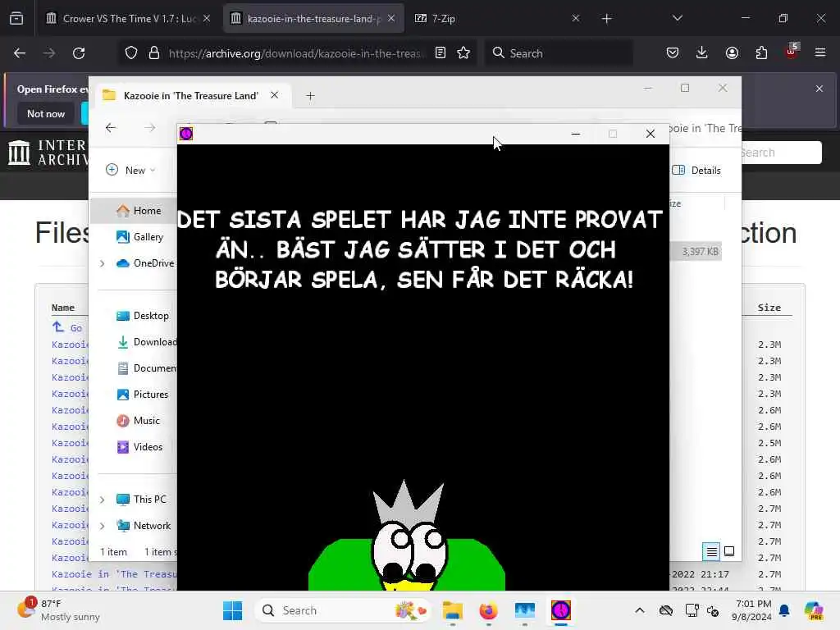Open the Windows Start menu
The image size is (840, 630).
click(232, 610)
